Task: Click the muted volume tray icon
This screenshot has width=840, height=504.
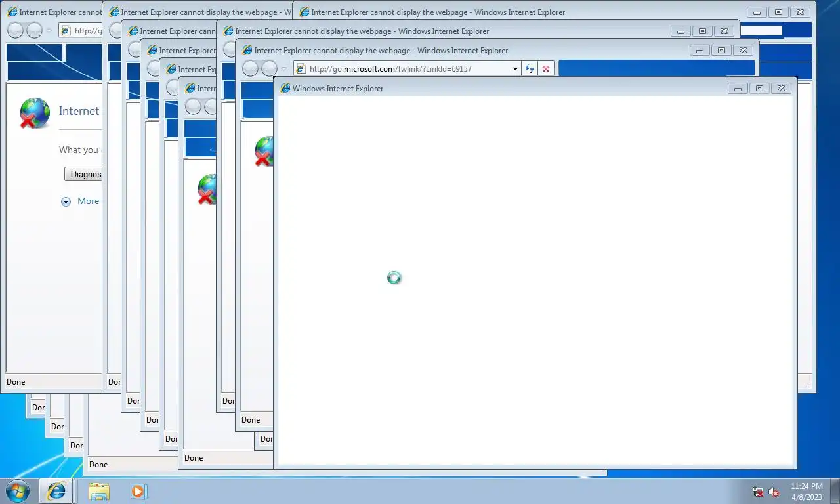Action: click(774, 492)
